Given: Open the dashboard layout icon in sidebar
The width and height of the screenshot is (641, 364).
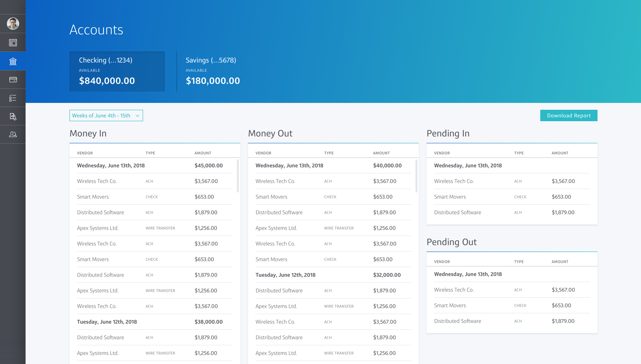Looking at the screenshot, I should [x=13, y=43].
